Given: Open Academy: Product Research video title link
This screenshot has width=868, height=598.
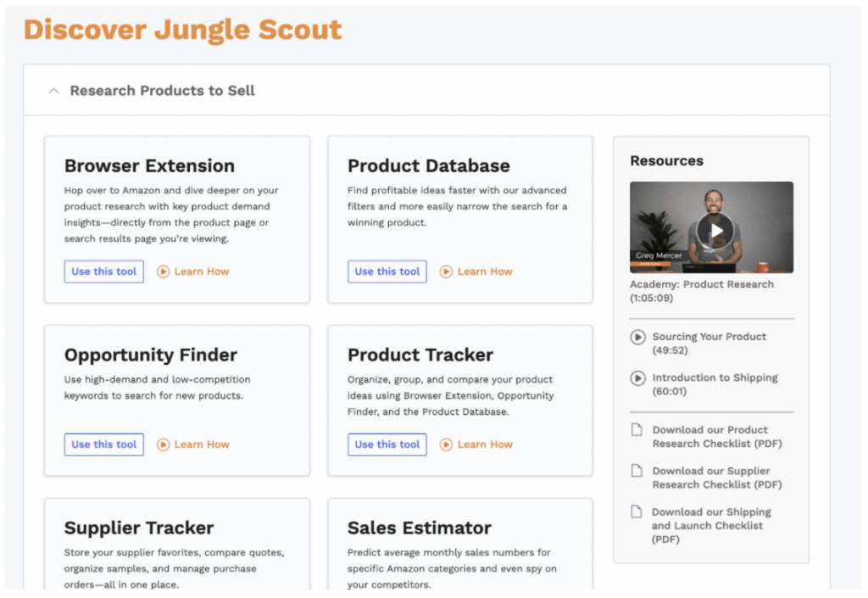Looking at the screenshot, I should coord(702,291).
